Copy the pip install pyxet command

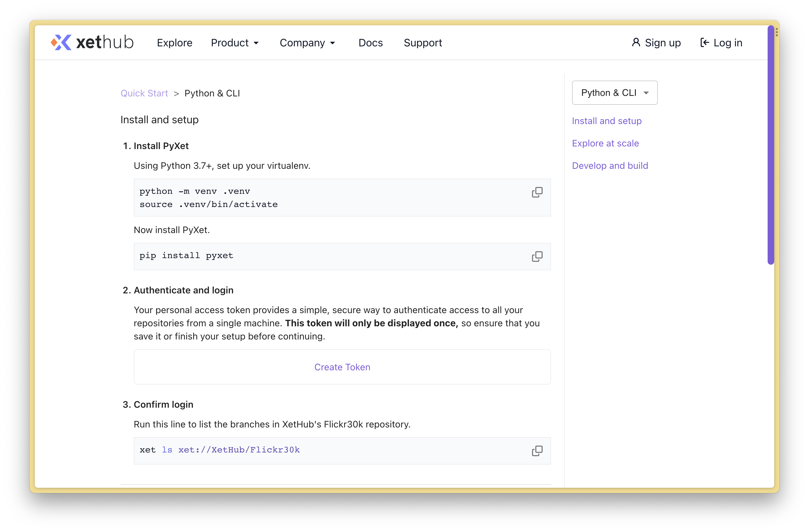[x=537, y=257]
